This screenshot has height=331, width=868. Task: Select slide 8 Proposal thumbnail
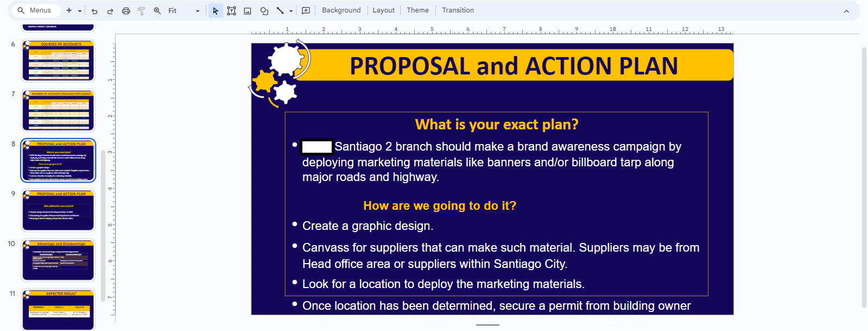click(x=58, y=160)
